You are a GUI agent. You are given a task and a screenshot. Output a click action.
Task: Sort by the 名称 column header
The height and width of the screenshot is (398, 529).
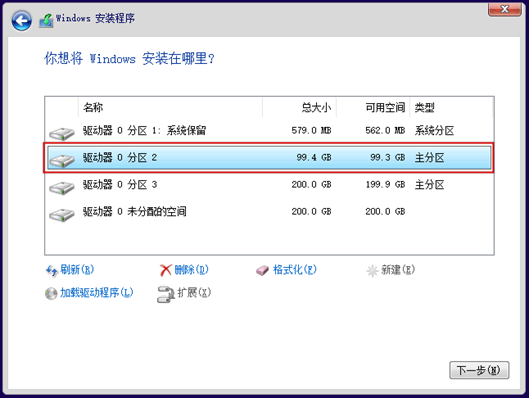point(170,108)
